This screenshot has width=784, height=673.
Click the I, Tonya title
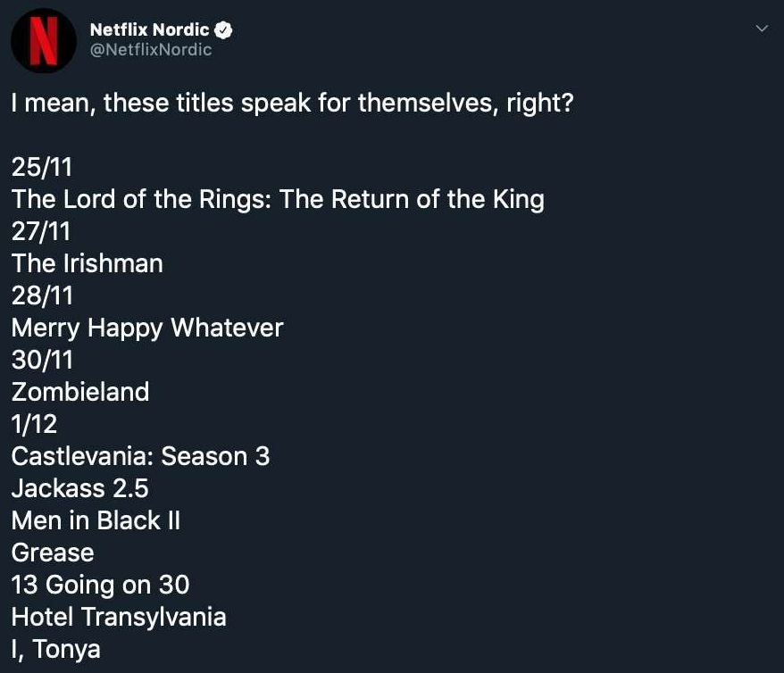coord(55,649)
